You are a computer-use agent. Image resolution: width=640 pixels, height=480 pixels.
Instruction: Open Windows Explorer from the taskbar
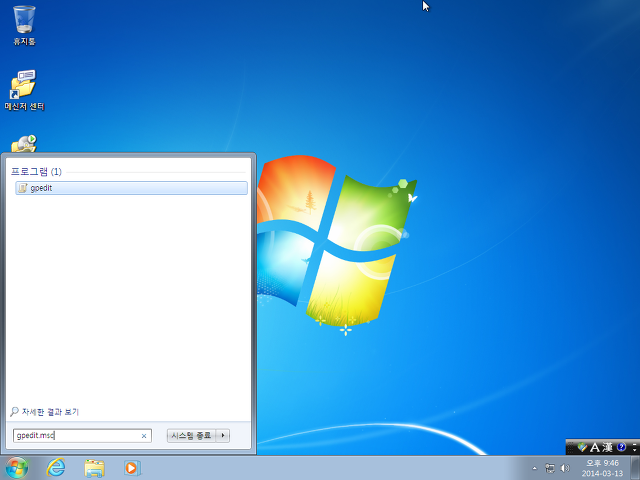(94, 468)
